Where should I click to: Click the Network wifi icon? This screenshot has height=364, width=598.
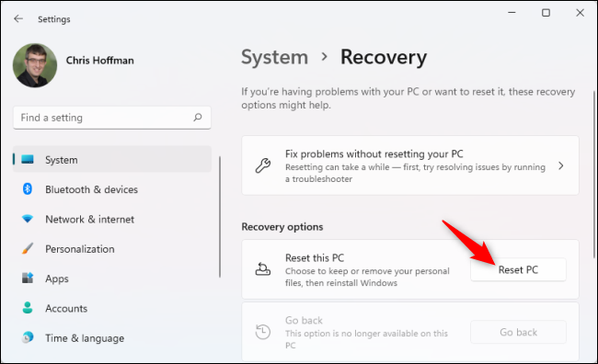coord(28,219)
